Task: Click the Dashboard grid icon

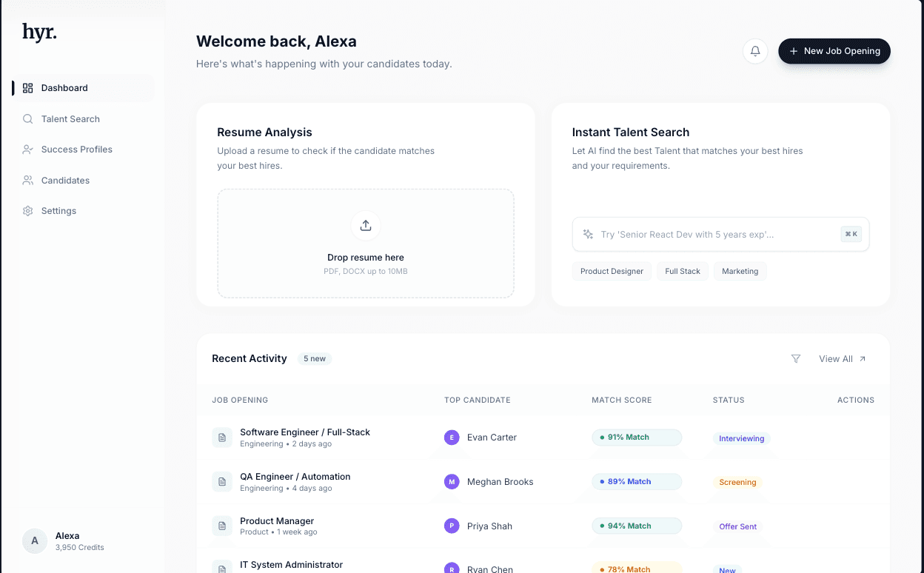Action: tap(27, 87)
